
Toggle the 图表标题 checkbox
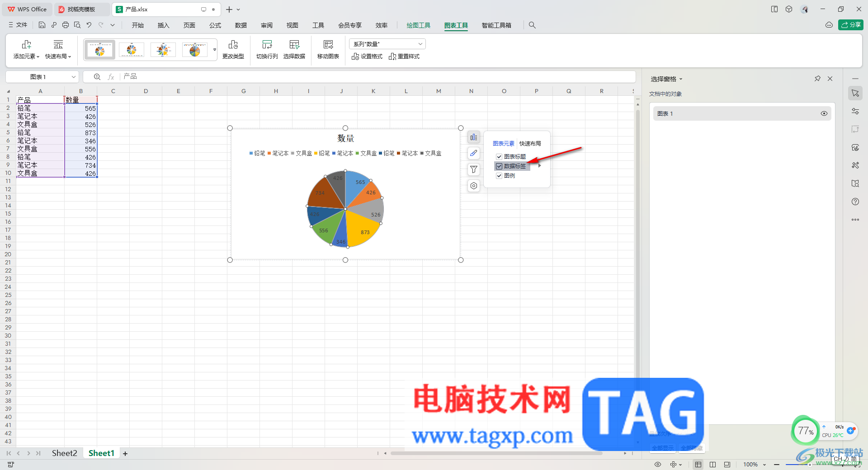click(x=499, y=157)
